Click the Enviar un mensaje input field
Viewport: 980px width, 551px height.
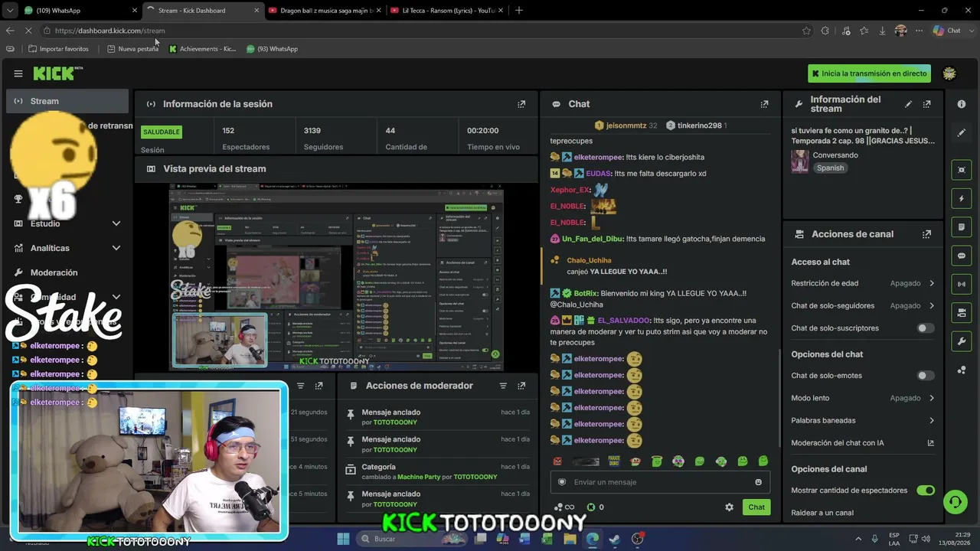click(660, 482)
